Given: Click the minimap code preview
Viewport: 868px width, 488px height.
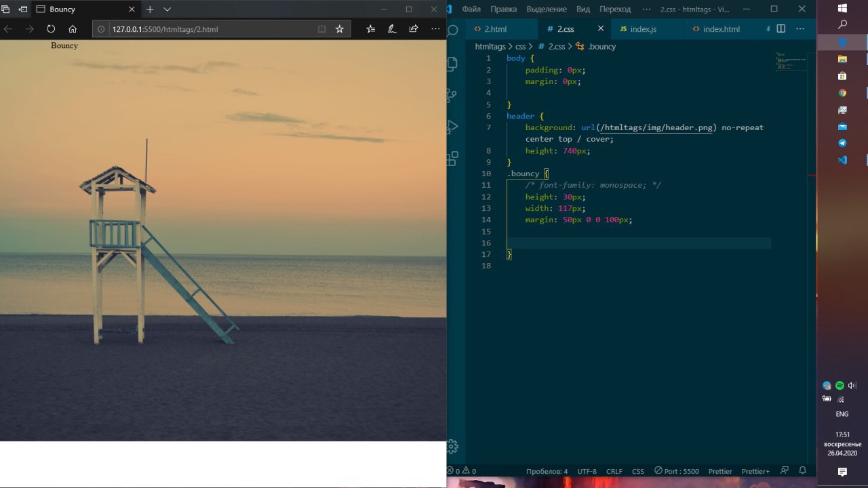Looking at the screenshot, I should point(791,61).
